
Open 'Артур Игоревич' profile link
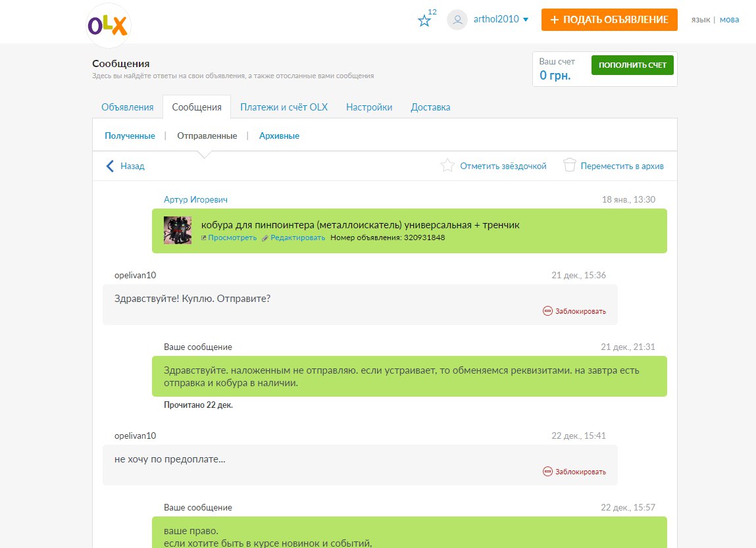pyautogui.click(x=196, y=199)
